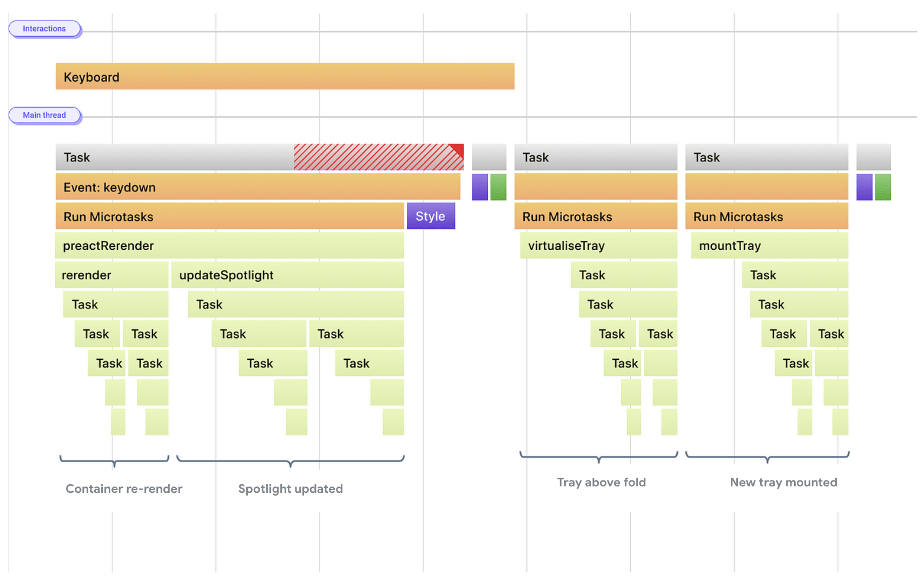Click the small green block right of keydown event
Image resolution: width=924 pixels, height=580 pixels.
tap(498, 187)
